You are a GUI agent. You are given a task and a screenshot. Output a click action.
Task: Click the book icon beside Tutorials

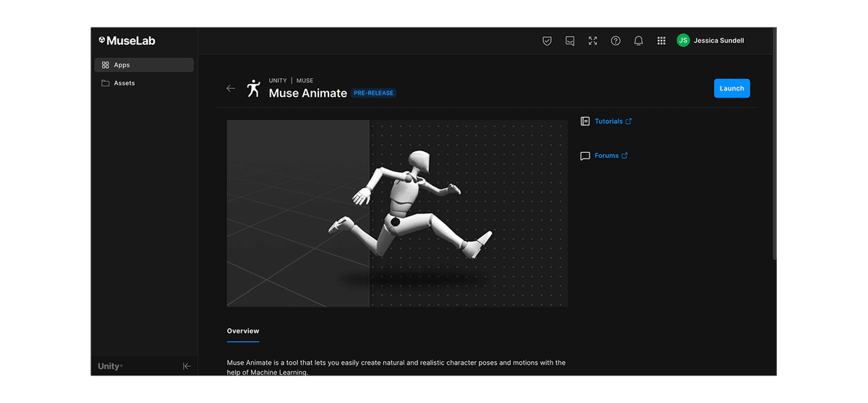[585, 121]
